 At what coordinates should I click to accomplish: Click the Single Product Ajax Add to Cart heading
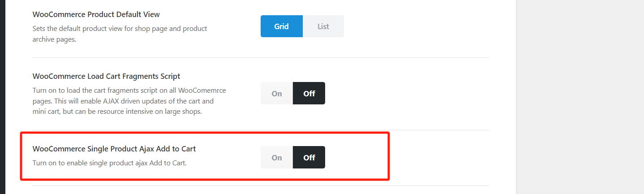[x=114, y=149]
